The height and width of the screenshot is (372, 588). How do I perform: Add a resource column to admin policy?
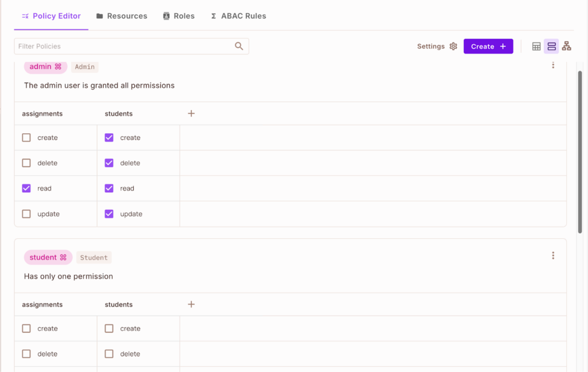tap(191, 113)
